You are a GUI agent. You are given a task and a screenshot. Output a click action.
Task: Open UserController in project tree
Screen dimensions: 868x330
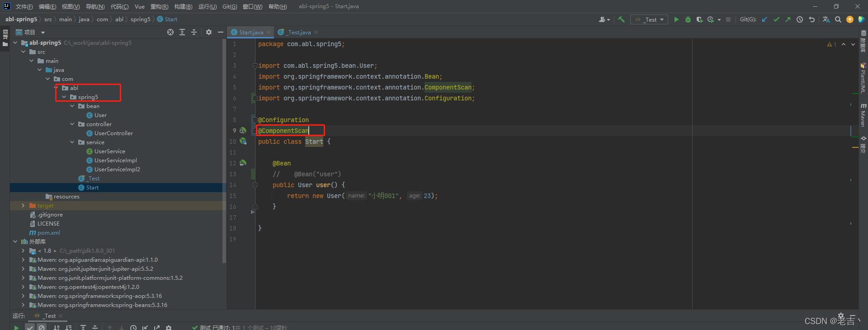(113, 133)
